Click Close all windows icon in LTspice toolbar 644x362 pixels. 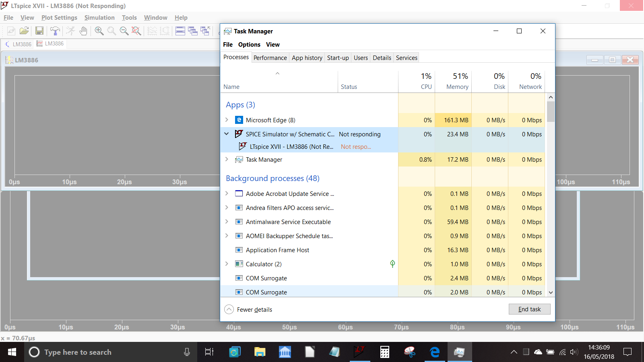[205, 31]
